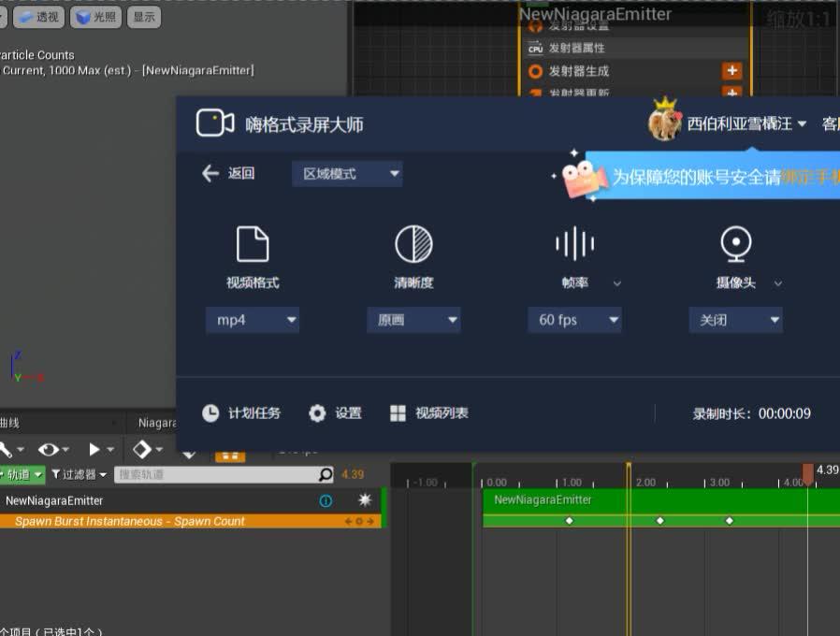Add a key on the Spawn Count track
The width and height of the screenshot is (840, 636).
359,521
